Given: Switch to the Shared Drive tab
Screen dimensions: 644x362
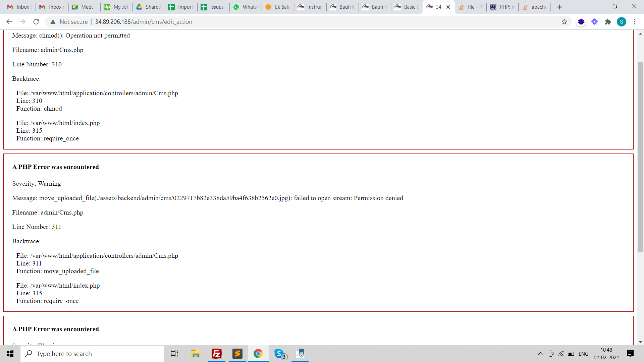Looking at the screenshot, I should click(x=148, y=7).
